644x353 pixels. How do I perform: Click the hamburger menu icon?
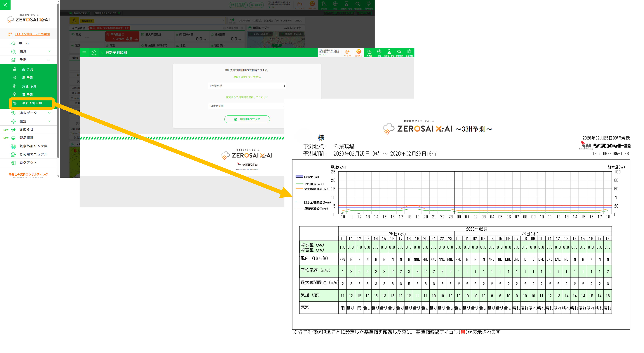[x=84, y=53]
